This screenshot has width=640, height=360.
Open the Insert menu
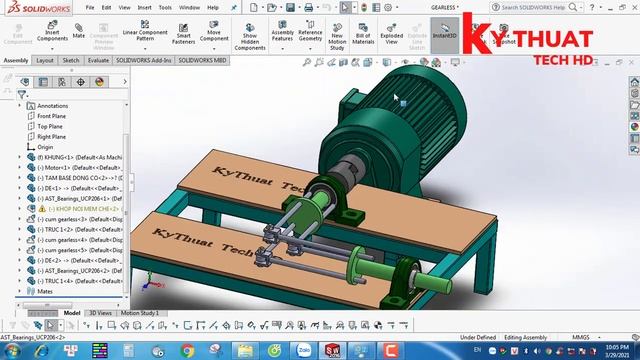[144, 7]
